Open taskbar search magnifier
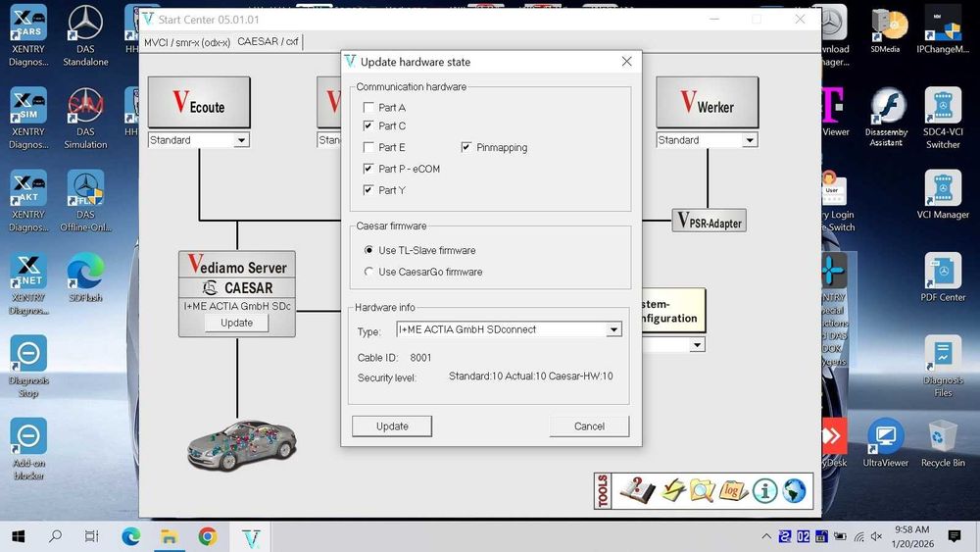 pos(55,536)
